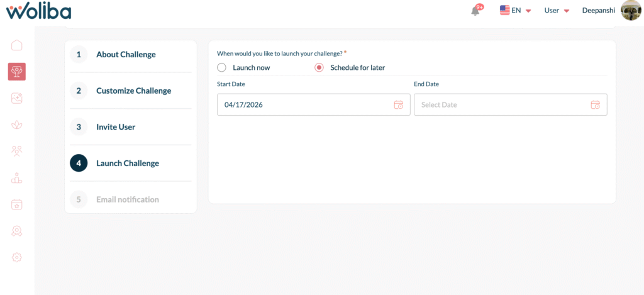Open the End Date calendar picker
The height and width of the screenshot is (295, 644).
coord(595,105)
